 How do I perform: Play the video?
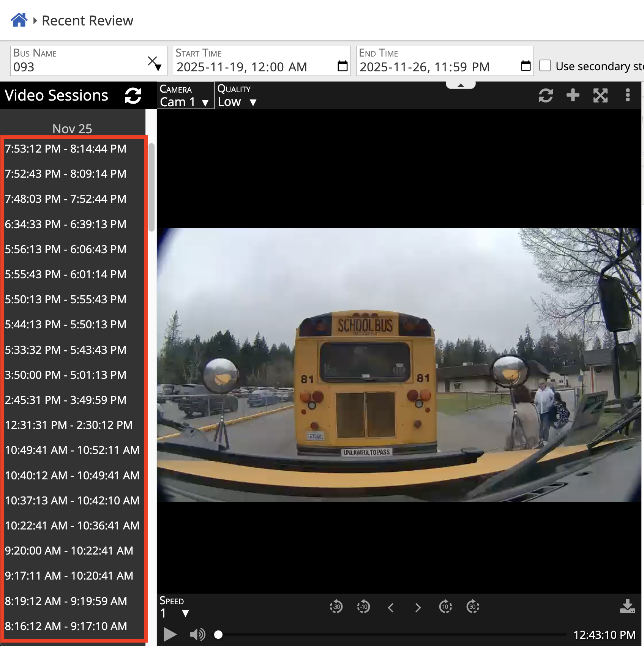(170, 634)
